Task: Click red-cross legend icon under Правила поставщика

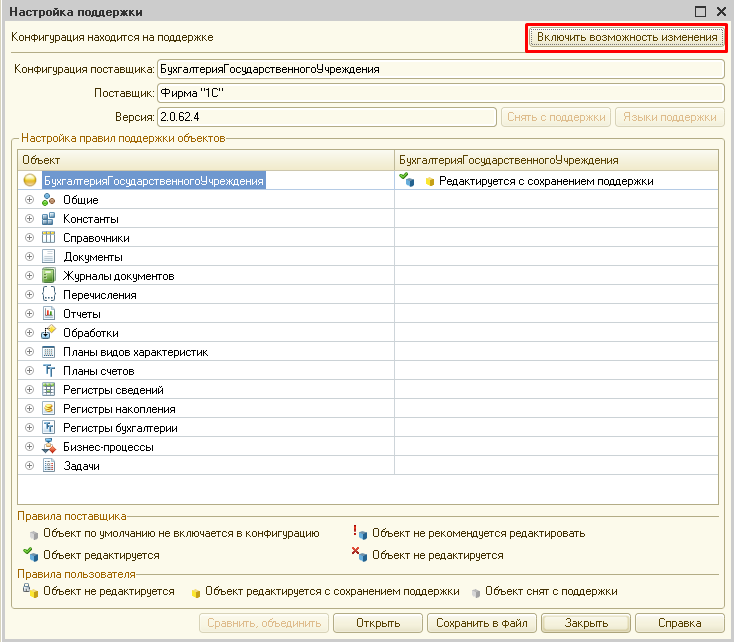Action: click(x=360, y=554)
